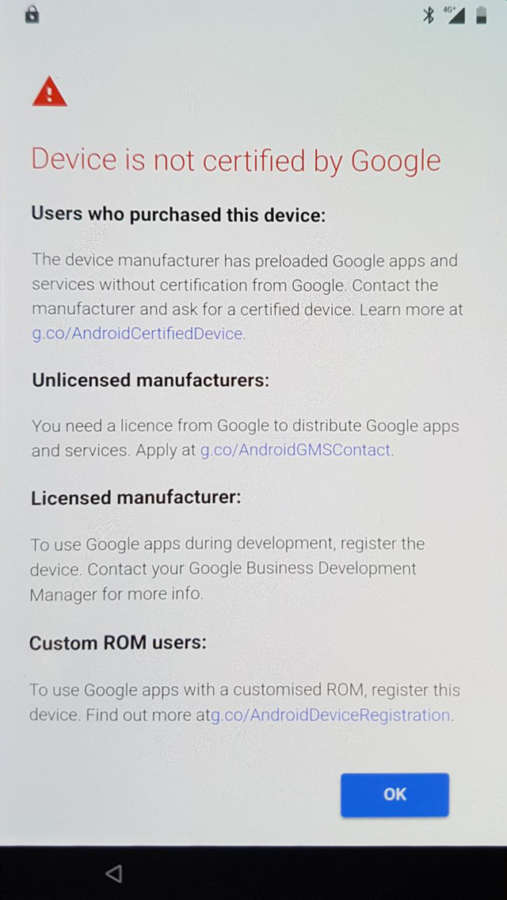
Task: Tap the red warning triangle icon
Action: (x=49, y=92)
